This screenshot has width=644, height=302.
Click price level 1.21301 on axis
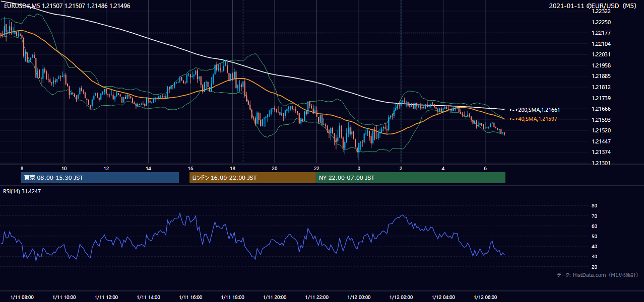tap(601, 163)
